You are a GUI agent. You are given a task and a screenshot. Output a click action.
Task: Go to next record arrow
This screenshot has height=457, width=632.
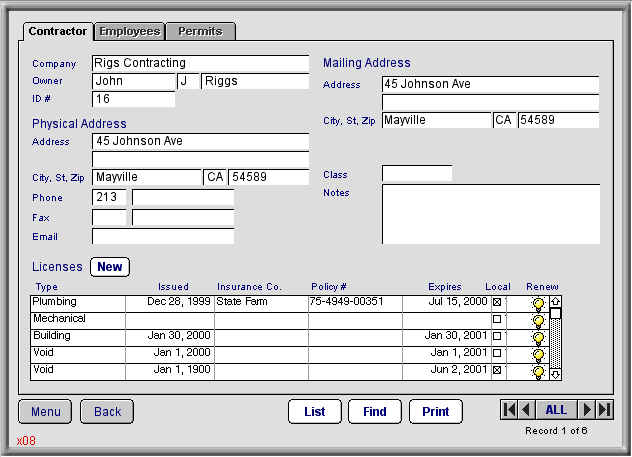[x=587, y=410]
